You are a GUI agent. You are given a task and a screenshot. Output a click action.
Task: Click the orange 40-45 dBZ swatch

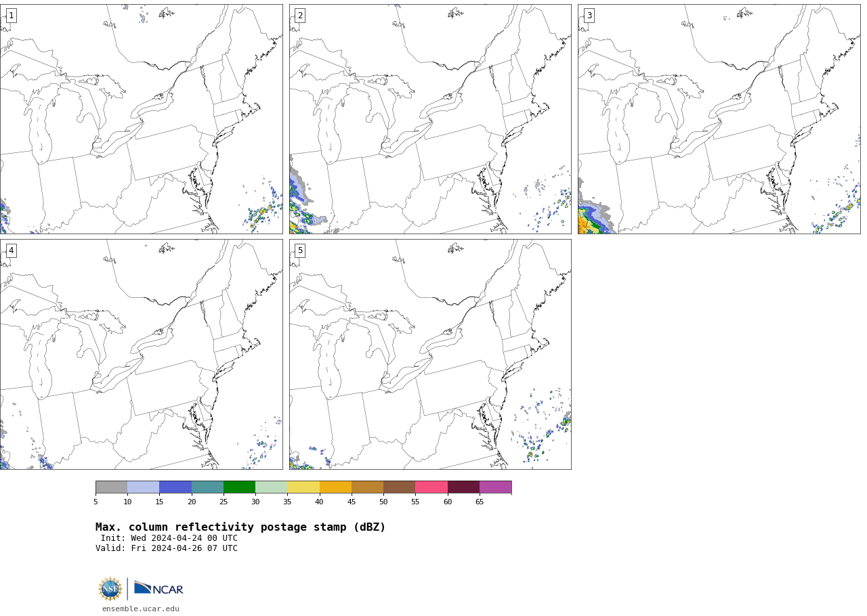[335, 487]
